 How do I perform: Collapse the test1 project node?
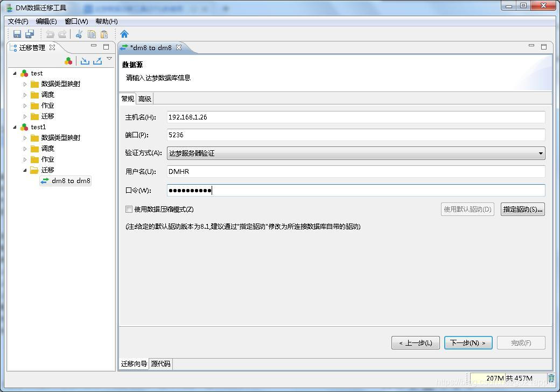[x=15, y=127]
